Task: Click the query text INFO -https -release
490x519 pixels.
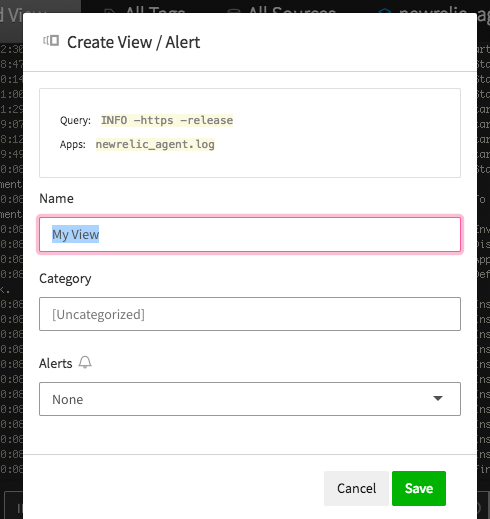Action: click(x=167, y=120)
